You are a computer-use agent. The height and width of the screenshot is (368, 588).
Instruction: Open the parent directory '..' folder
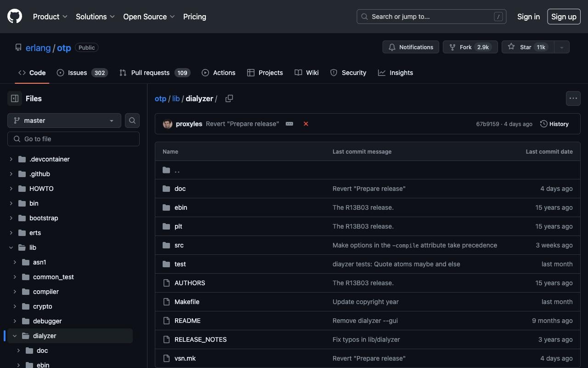point(177,170)
